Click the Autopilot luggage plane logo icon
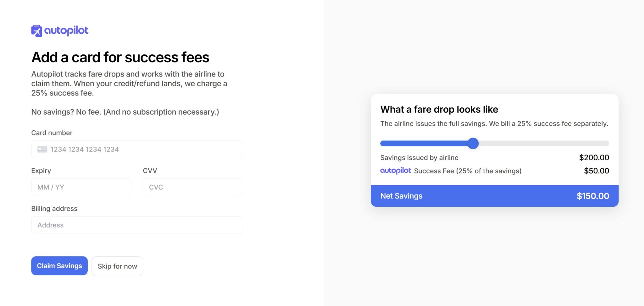The height and width of the screenshot is (306, 644). (36, 31)
